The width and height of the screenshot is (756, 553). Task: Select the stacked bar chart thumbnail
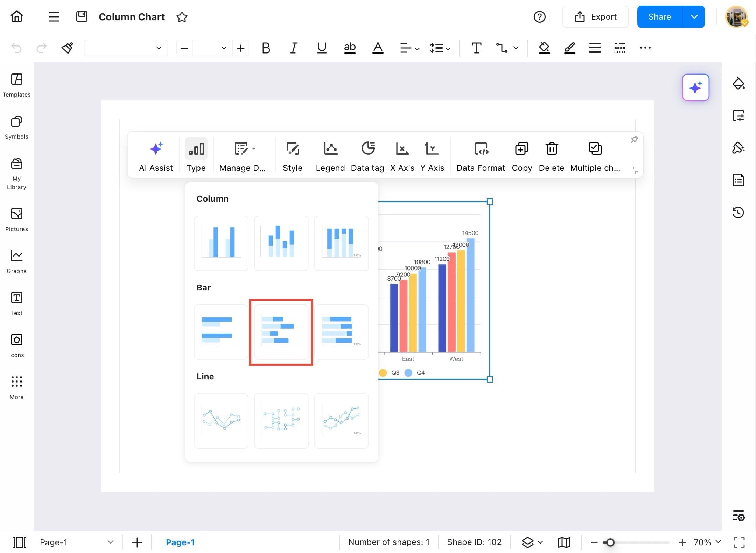281,332
